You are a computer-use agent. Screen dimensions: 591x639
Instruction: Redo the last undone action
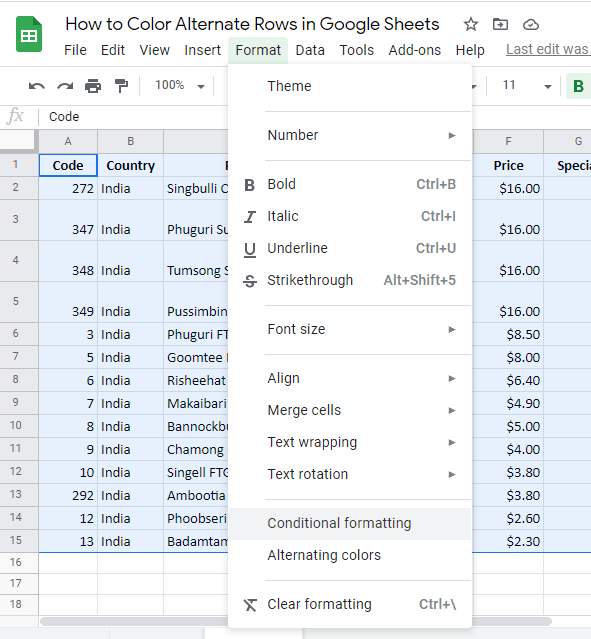[65, 86]
